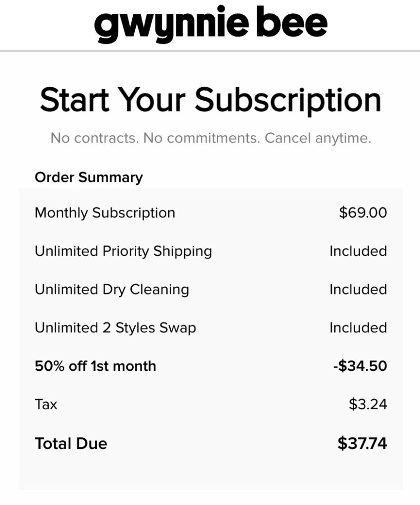Click the $3.24 tax amount
The image size is (420, 505).
coord(368,404)
